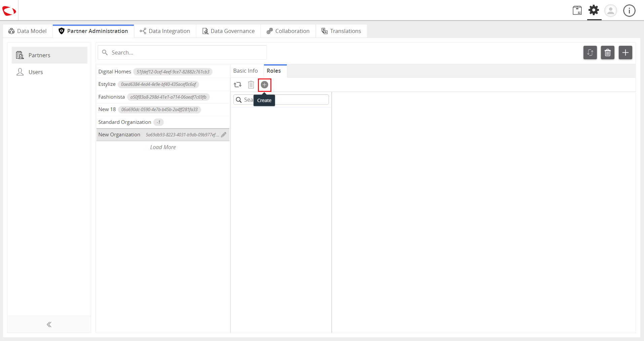This screenshot has height=341, width=644.
Task: Focus the roles search field
Action: pos(281,100)
